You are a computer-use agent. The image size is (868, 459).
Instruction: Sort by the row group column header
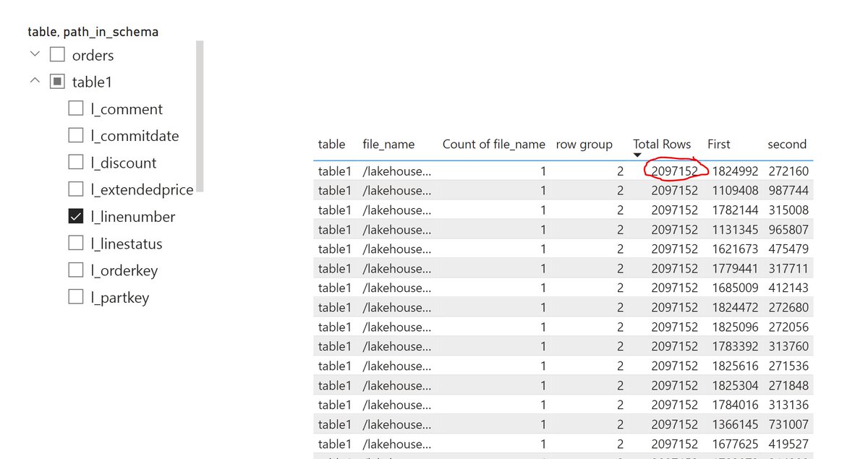584,144
